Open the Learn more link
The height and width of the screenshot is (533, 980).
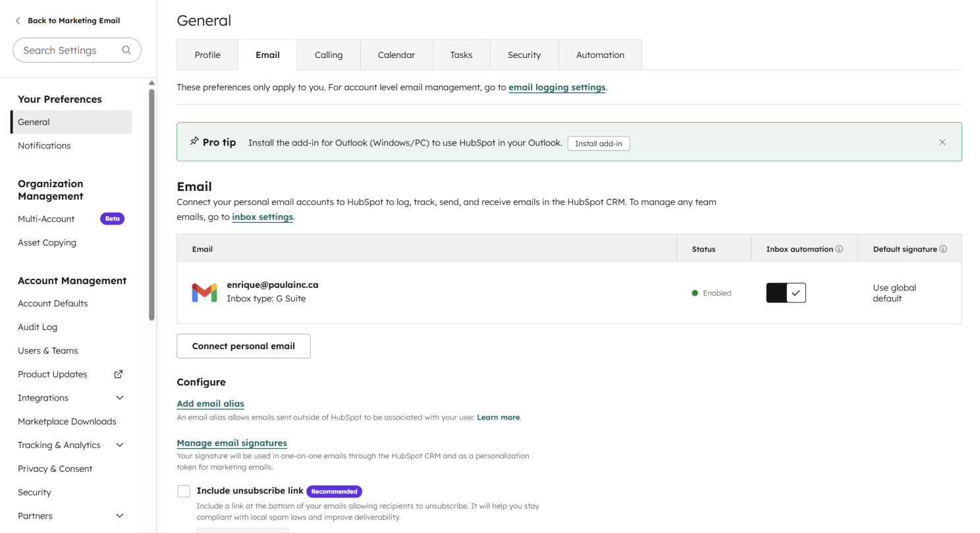click(x=498, y=418)
